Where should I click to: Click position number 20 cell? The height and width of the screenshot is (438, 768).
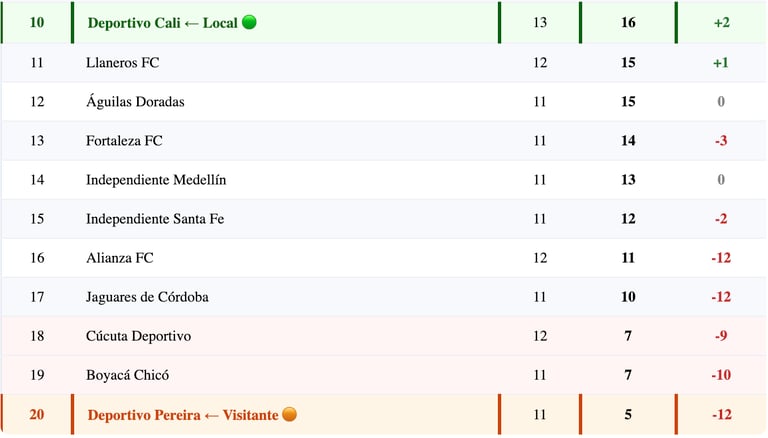pos(37,414)
